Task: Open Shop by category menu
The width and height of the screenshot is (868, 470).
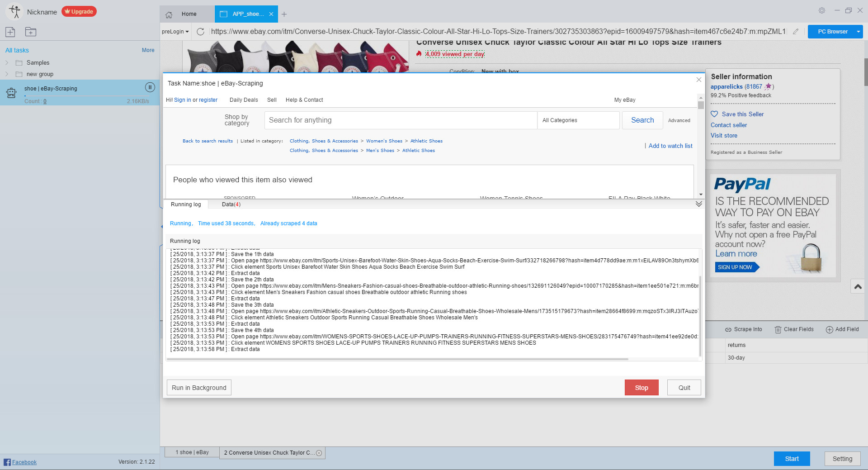Action: coord(237,120)
